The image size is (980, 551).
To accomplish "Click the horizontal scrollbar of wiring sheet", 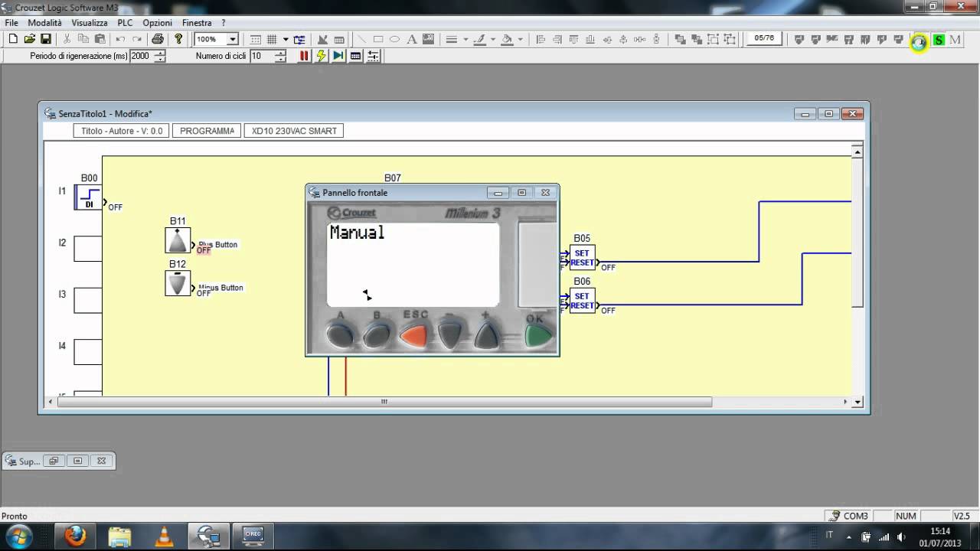I will pyautogui.click(x=384, y=402).
